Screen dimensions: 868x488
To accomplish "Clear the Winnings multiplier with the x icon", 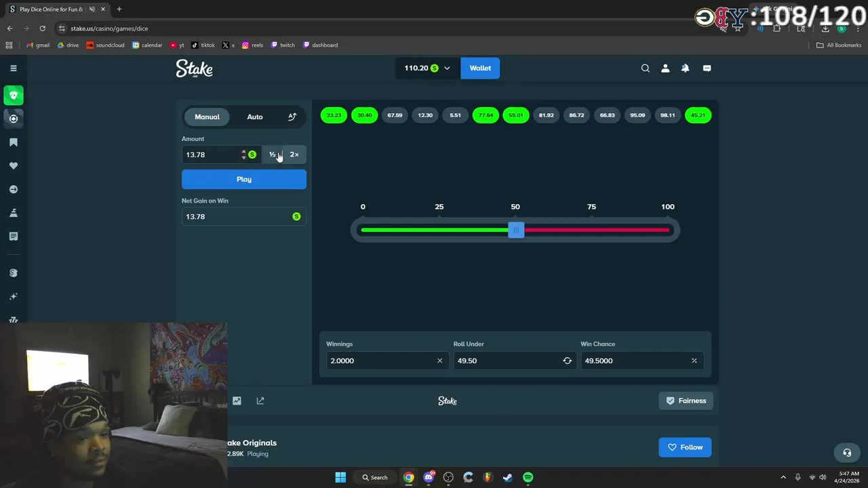I will tap(439, 361).
